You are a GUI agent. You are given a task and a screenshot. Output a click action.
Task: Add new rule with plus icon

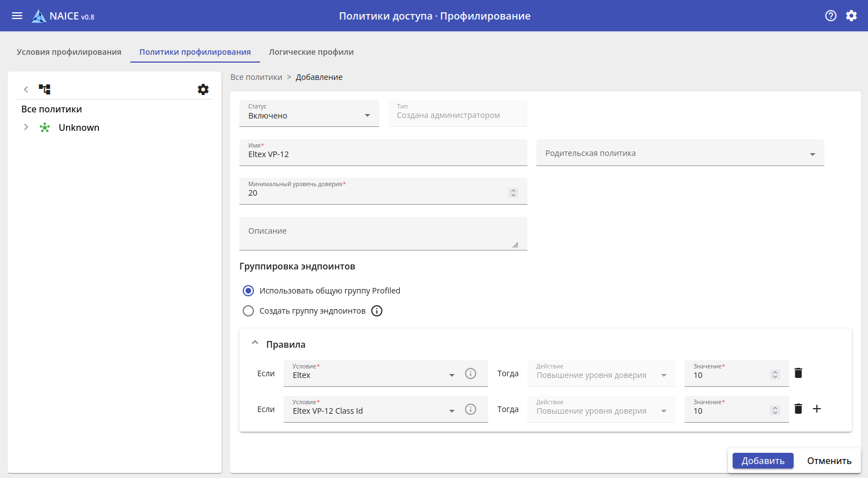pos(817,409)
